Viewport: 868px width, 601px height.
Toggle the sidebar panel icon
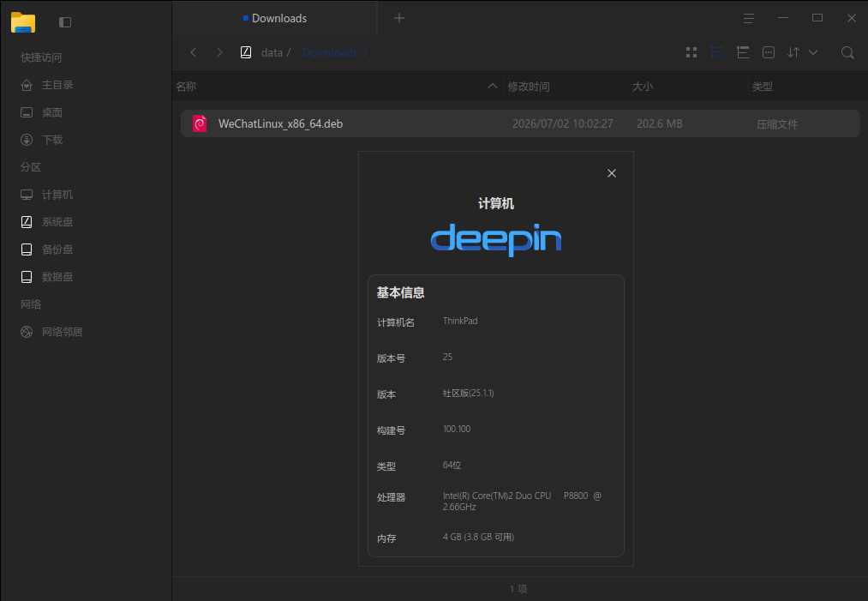65,22
